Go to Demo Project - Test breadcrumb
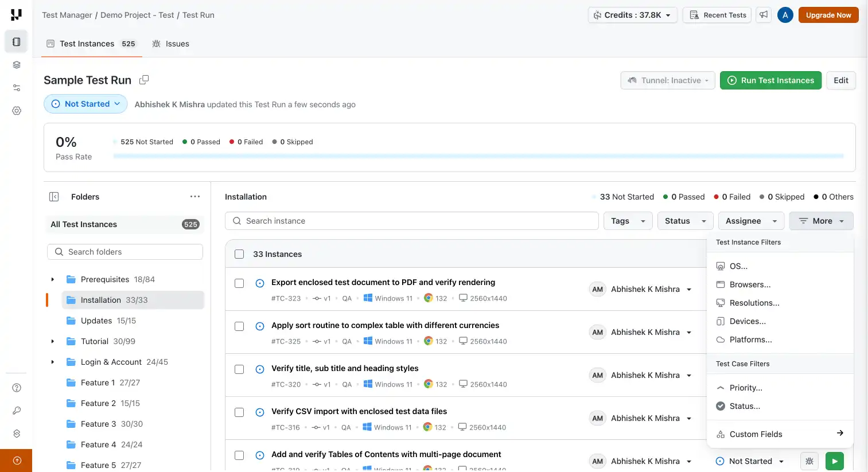 point(137,15)
